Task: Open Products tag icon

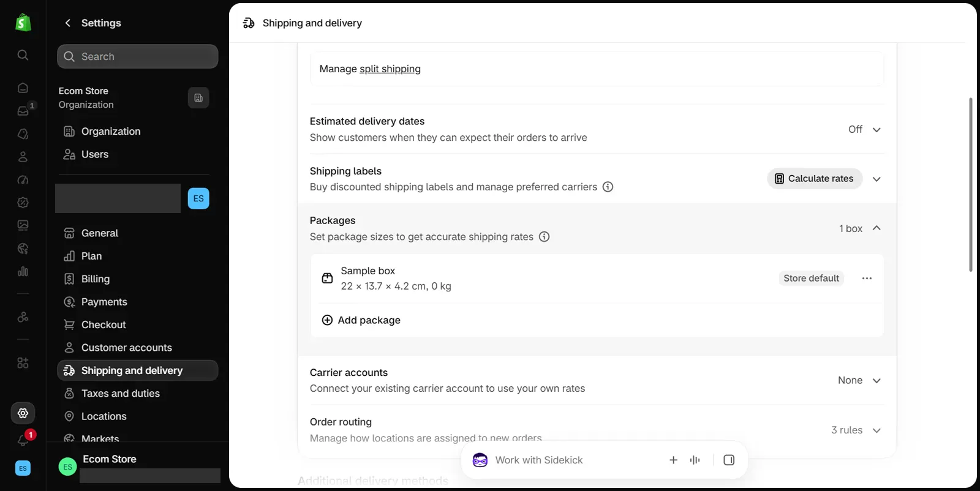Action: (23, 133)
